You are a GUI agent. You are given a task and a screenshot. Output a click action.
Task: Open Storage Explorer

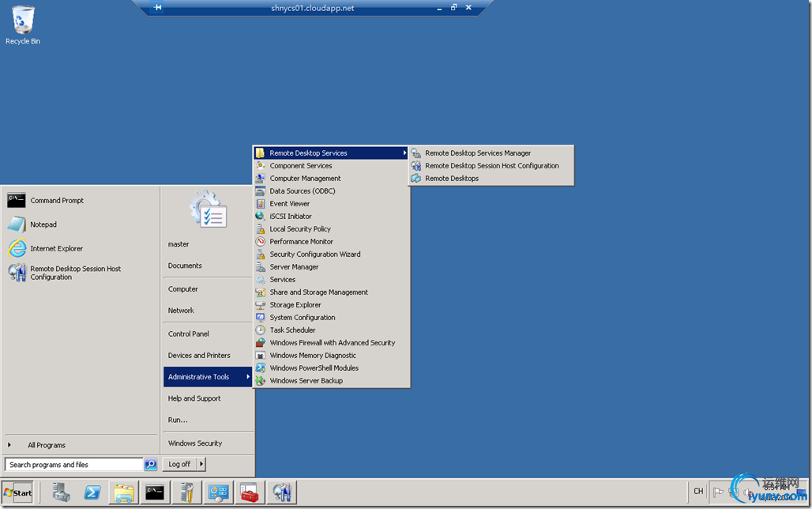click(x=331, y=305)
